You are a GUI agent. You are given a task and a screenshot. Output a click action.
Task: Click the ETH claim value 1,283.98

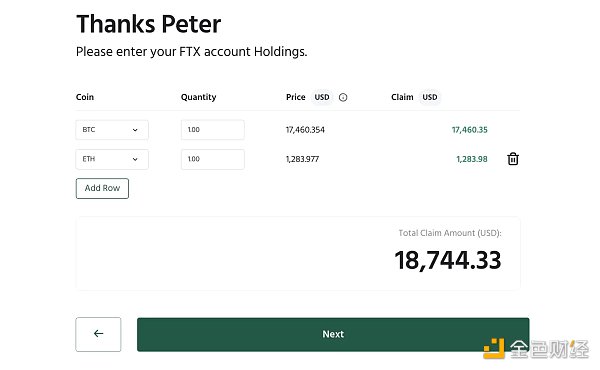(x=472, y=159)
